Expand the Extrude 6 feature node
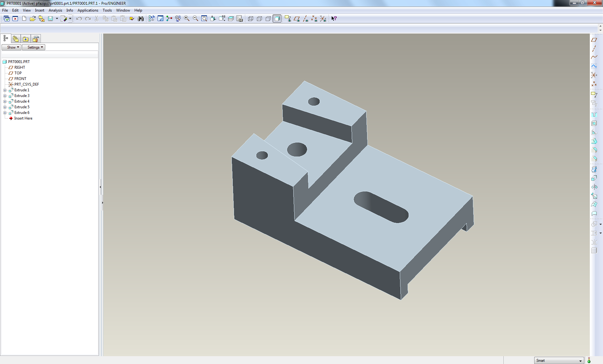 [x=5, y=113]
